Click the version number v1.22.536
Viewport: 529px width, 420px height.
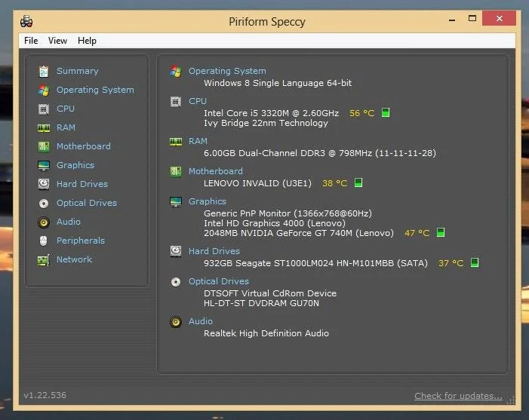(45, 395)
